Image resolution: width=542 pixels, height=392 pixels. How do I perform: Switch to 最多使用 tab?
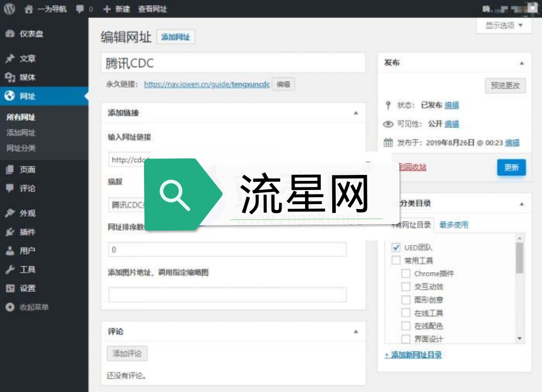click(454, 225)
